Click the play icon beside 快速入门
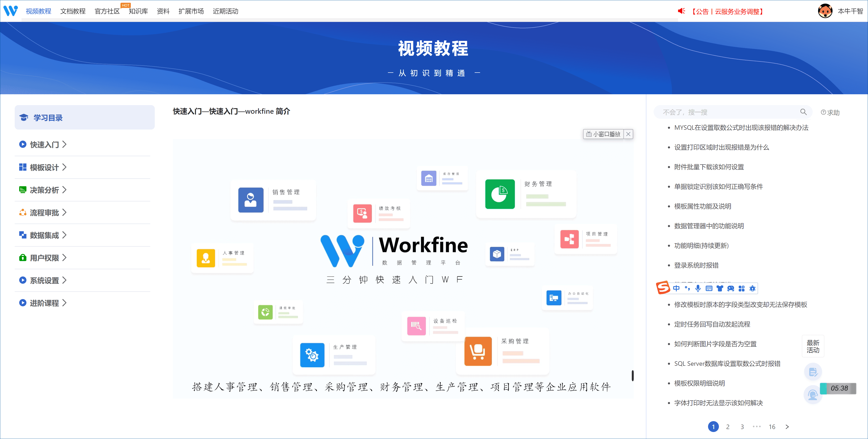The image size is (868, 439). (x=23, y=144)
